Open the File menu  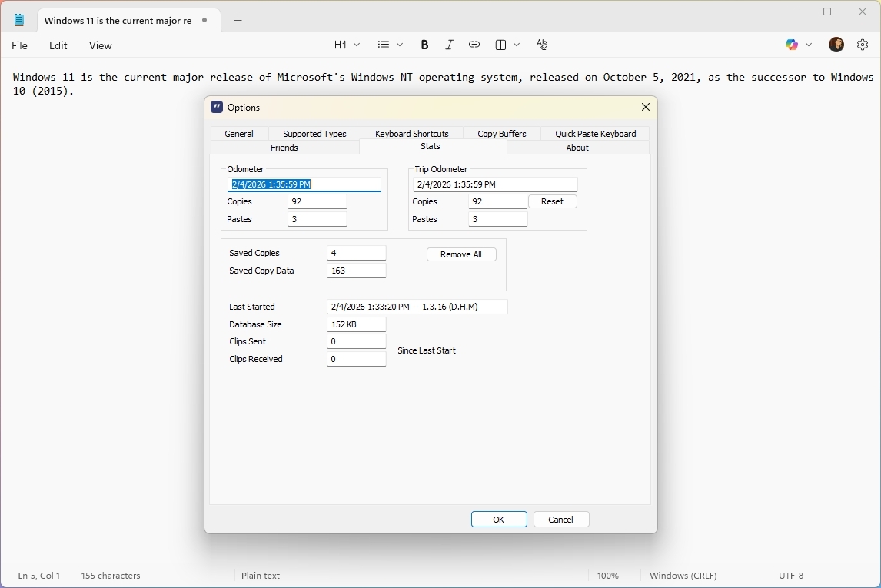(20, 45)
